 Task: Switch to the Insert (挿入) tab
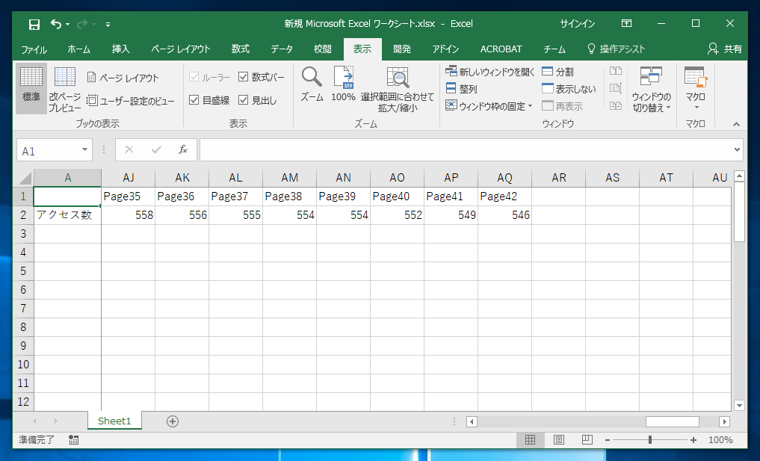[120, 49]
